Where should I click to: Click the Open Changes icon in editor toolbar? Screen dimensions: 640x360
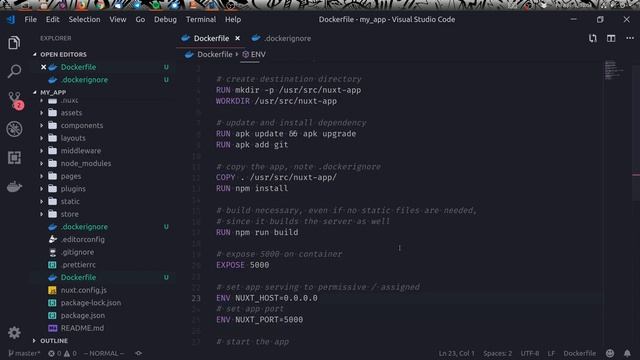tap(593, 38)
